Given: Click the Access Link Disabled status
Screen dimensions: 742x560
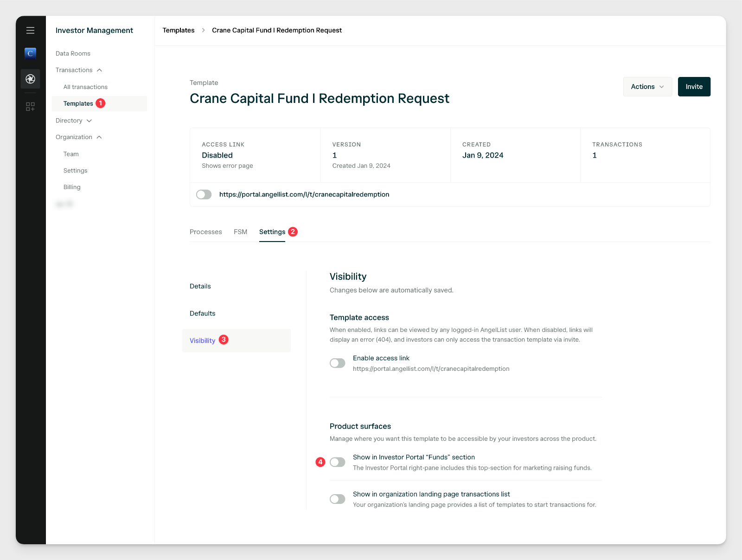Looking at the screenshot, I should pos(217,155).
